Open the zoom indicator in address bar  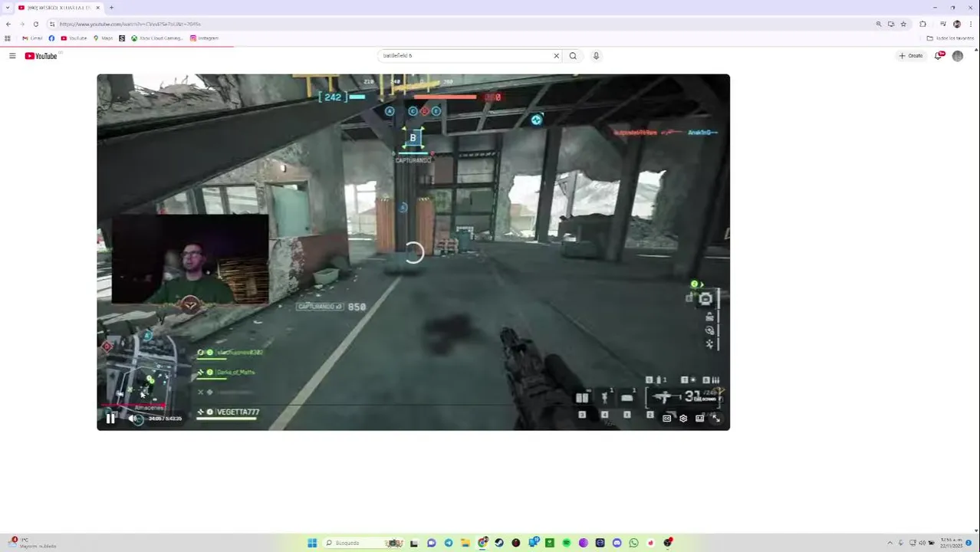click(x=879, y=25)
